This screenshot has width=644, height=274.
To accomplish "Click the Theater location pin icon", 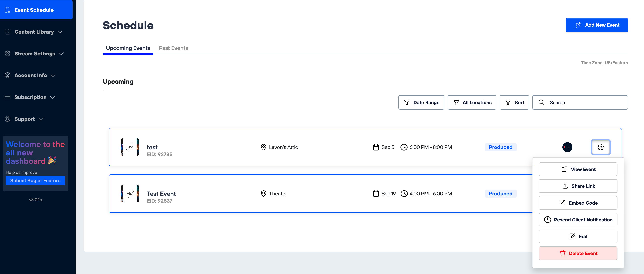I will 263,194.
